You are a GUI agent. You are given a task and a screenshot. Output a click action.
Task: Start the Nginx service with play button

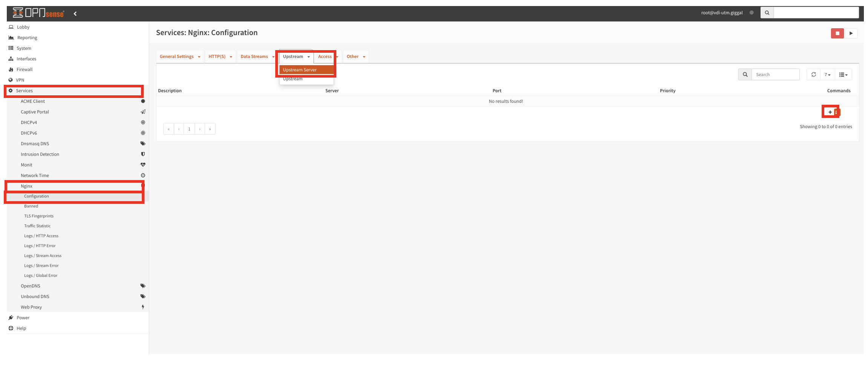tap(851, 33)
